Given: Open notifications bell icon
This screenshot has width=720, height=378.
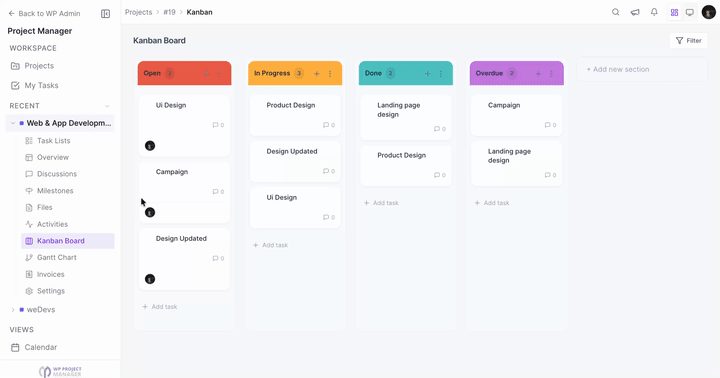Looking at the screenshot, I should click(654, 12).
